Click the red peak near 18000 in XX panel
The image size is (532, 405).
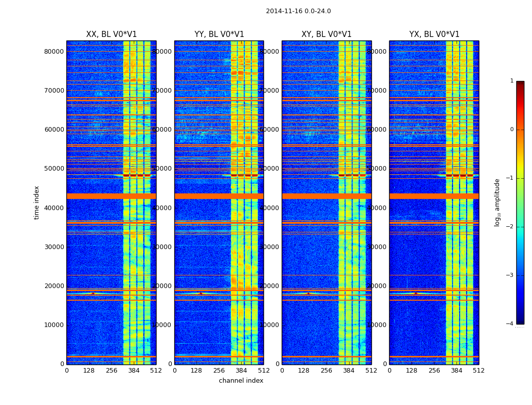pyautogui.click(x=93, y=293)
